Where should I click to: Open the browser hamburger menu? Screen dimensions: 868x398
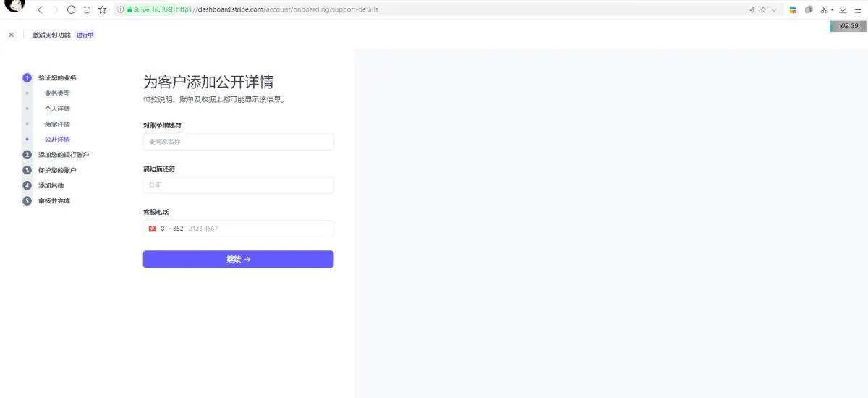click(858, 10)
